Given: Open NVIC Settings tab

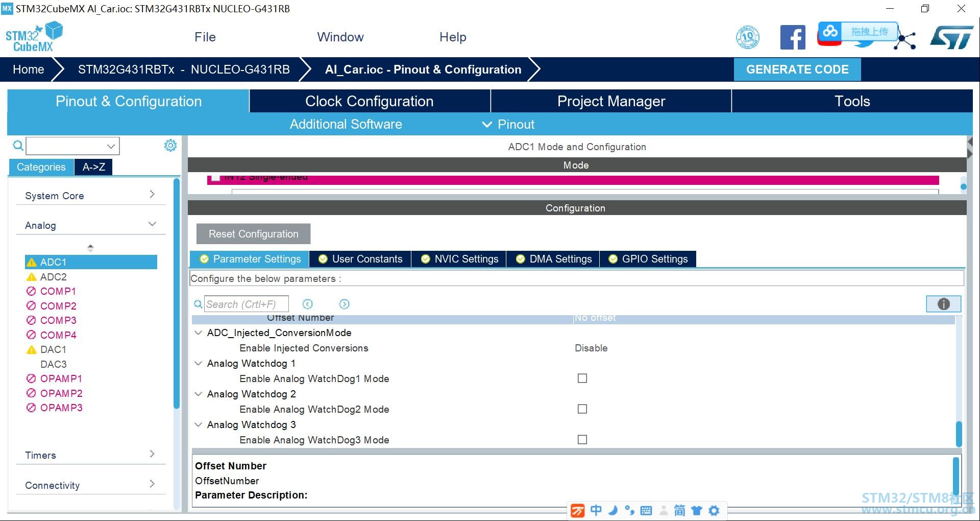Looking at the screenshot, I should (459, 259).
